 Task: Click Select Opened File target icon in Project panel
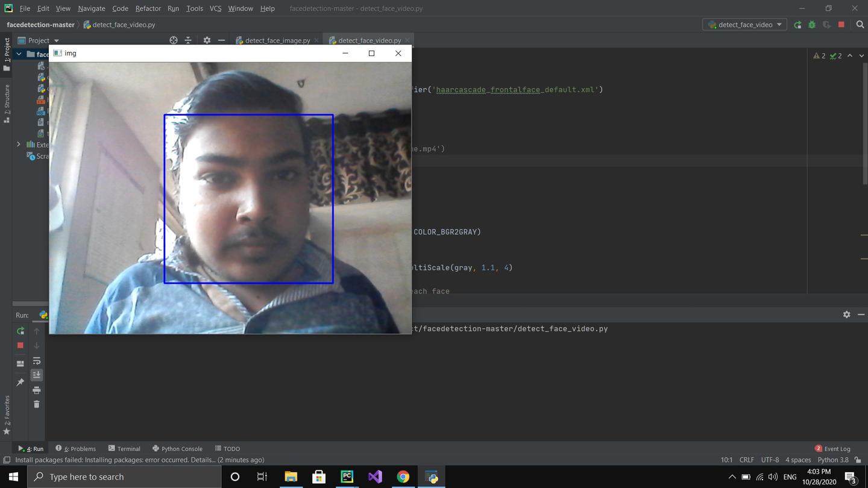click(174, 40)
